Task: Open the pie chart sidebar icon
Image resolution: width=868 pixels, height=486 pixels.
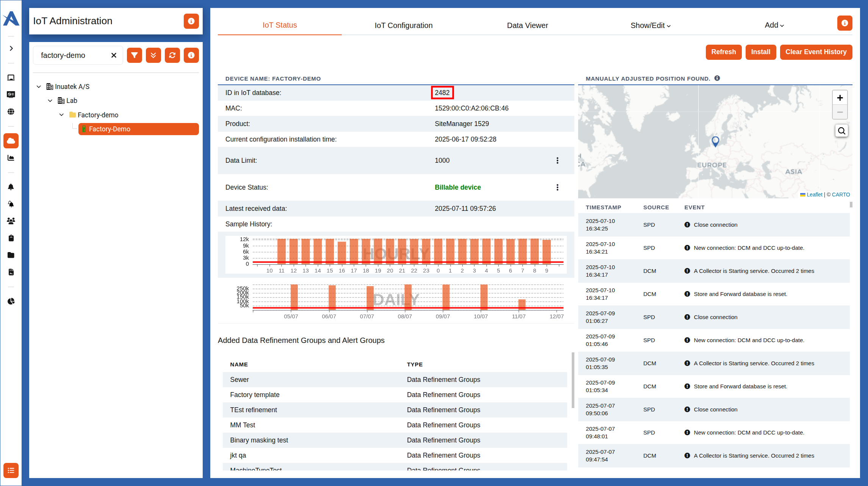Action: (x=11, y=301)
